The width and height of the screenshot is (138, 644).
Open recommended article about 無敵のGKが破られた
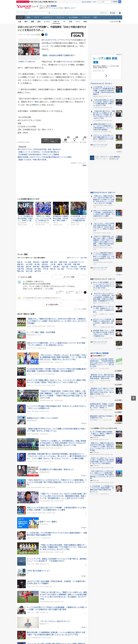pos(56,321)
